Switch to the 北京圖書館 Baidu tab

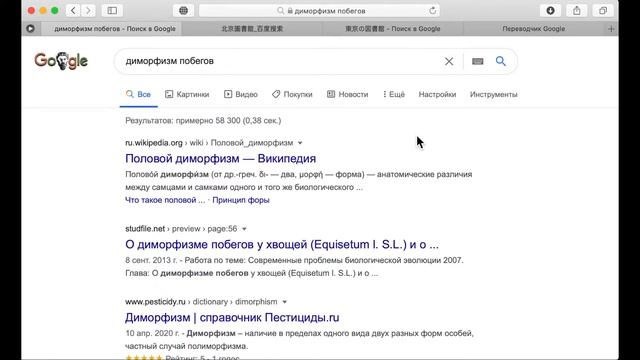pyautogui.click(x=252, y=29)
